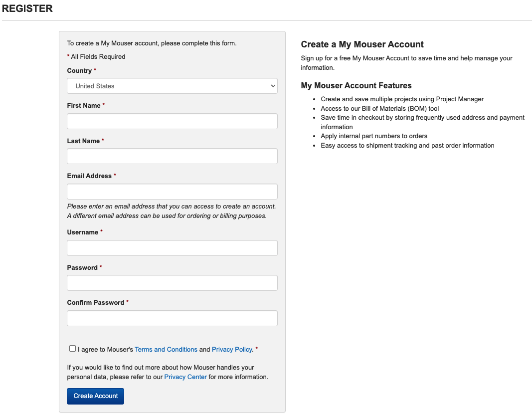Click 'Easy access to shipment tracking' bullet
Screen dimensions: 532x416
[x=407, y=146]
